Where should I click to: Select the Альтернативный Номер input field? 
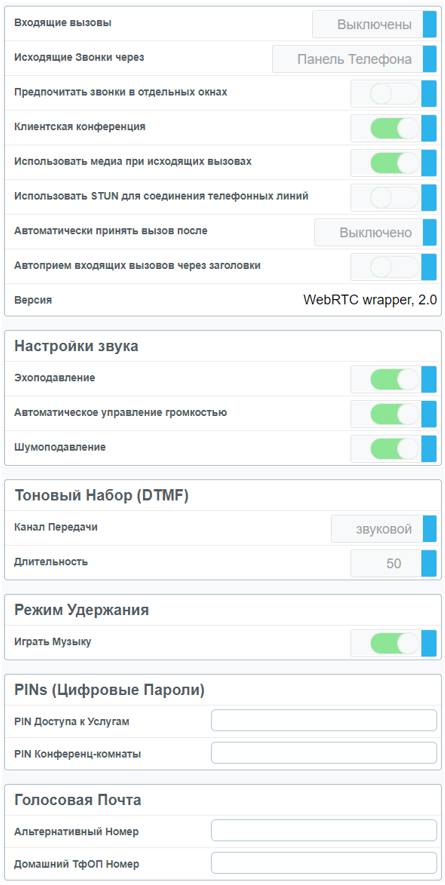tap(324, 831)
